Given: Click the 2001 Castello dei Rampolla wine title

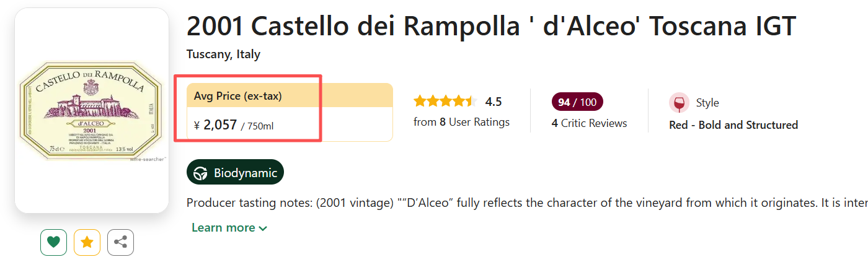Looking at the screenshot, I should coord(491,27).
